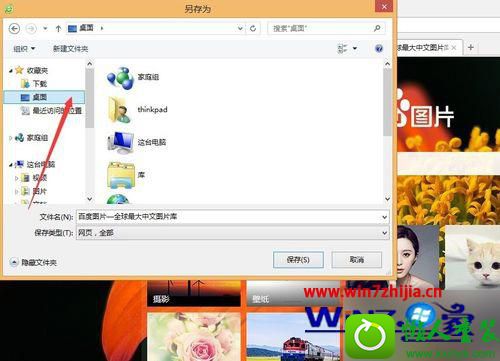Click the file name input field

229,217
